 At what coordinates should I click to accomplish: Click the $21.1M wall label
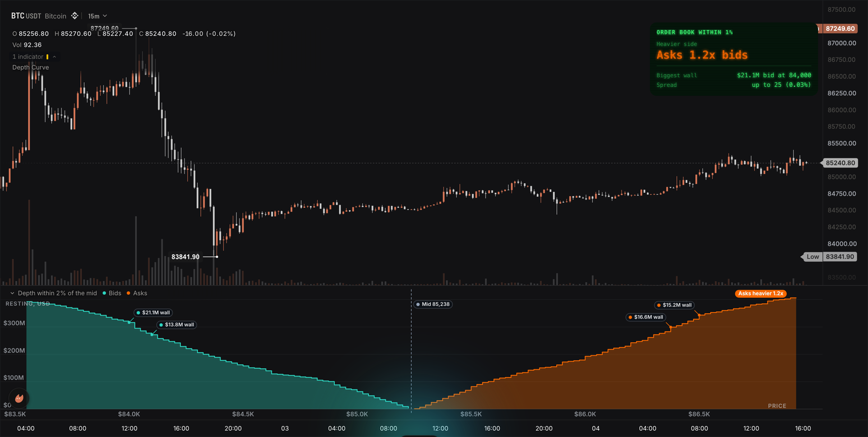coord(154,313)
